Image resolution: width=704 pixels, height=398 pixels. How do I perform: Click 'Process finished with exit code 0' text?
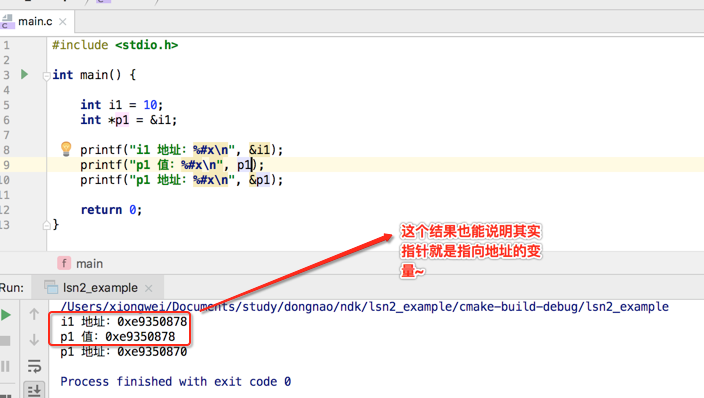pyautogui.click(x=176, y=381)
